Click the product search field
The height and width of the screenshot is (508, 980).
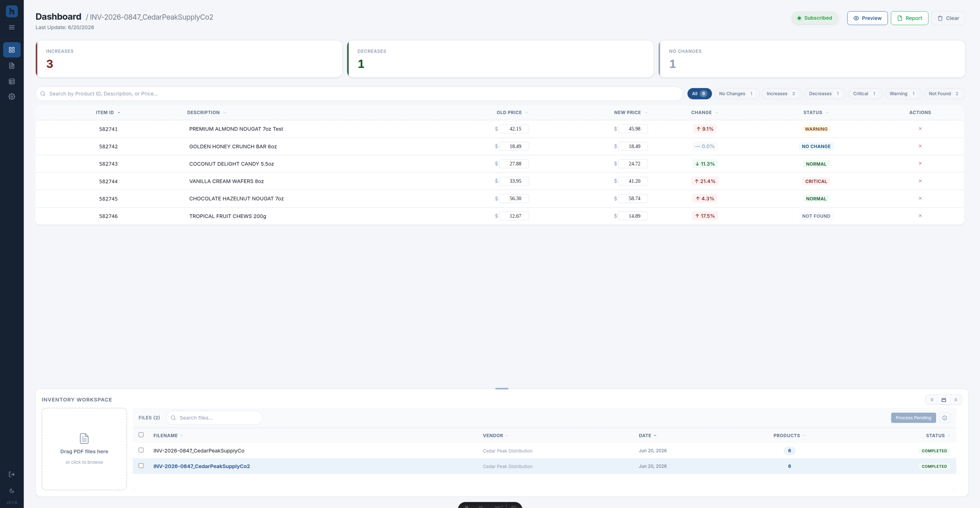tap(359, 94)
